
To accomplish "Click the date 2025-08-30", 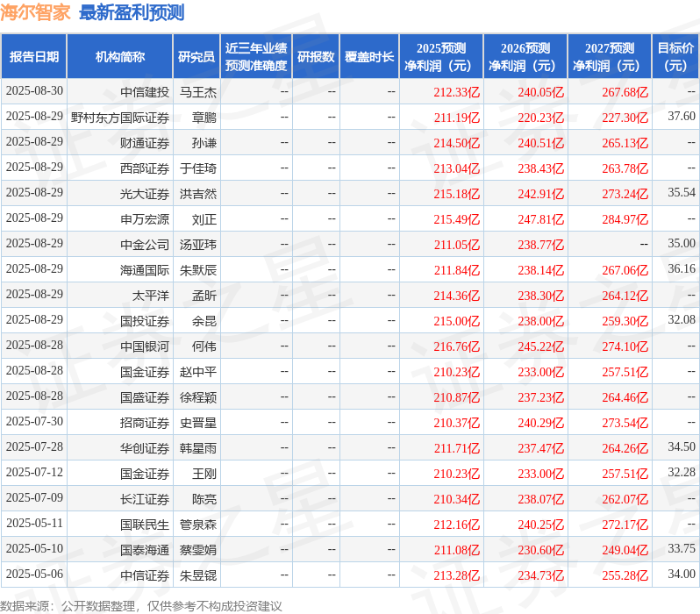I will pyautogui.click(x=34, y=90).
